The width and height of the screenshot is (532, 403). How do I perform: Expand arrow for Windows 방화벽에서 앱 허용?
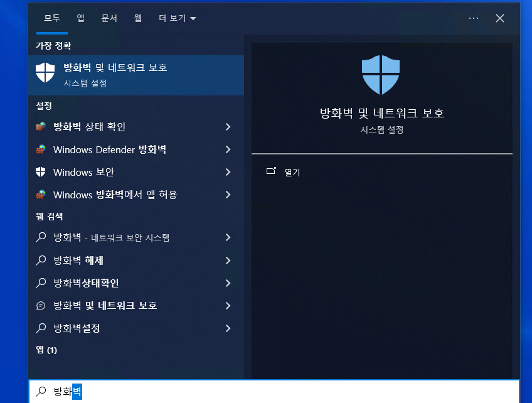tap(228, 195)
